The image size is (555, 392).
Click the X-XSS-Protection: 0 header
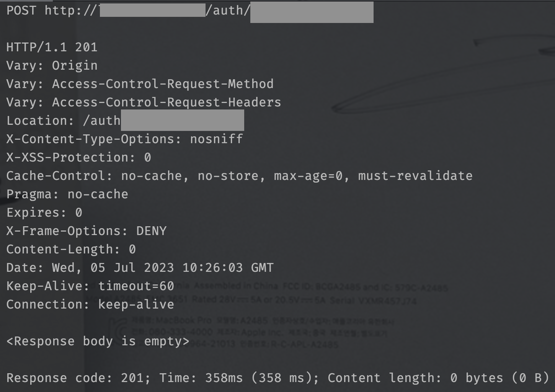79,157
